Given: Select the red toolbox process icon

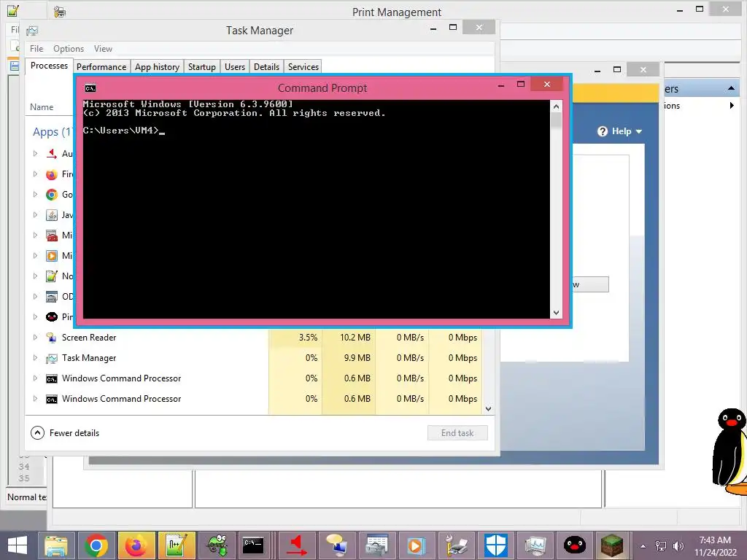Looking at the screenshot, I should pos(52,236).
